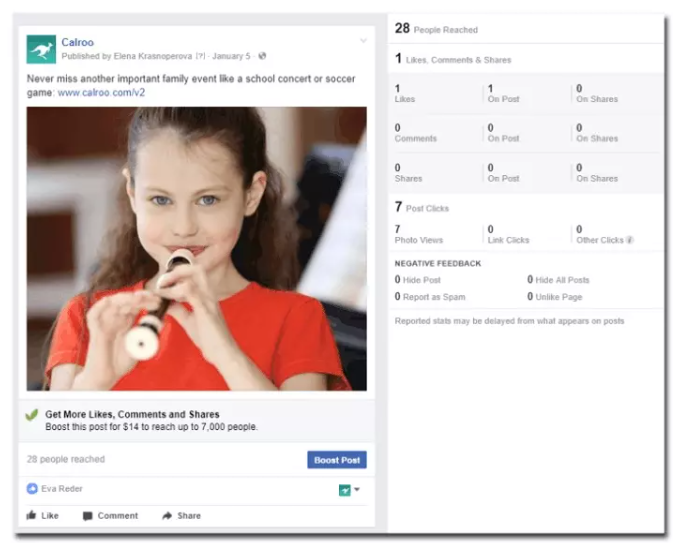Click the Comment speech bubble icon
Screen dimensions: 673x543
88,516
